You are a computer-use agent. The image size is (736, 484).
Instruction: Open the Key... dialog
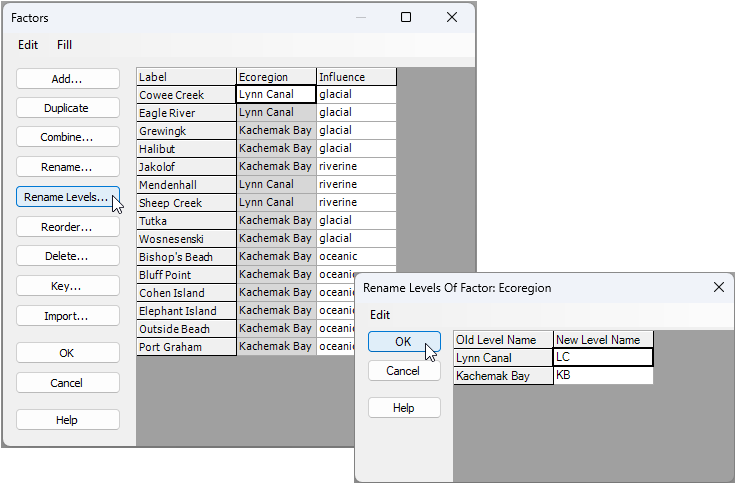(68, 286)
